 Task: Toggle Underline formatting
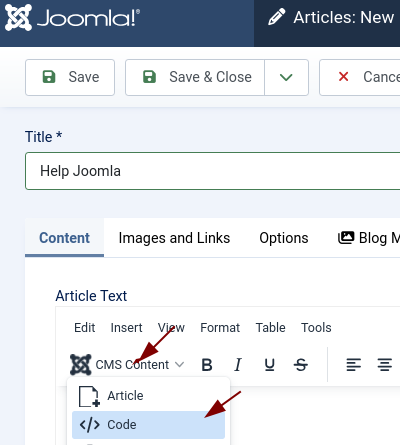[269, 365]
